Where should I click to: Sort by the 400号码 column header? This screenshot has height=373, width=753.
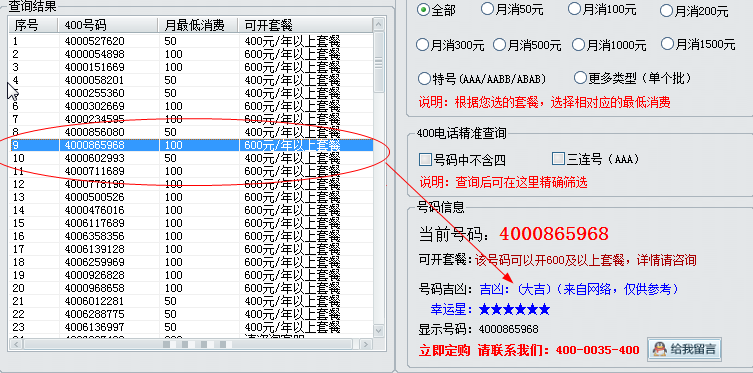108,25
